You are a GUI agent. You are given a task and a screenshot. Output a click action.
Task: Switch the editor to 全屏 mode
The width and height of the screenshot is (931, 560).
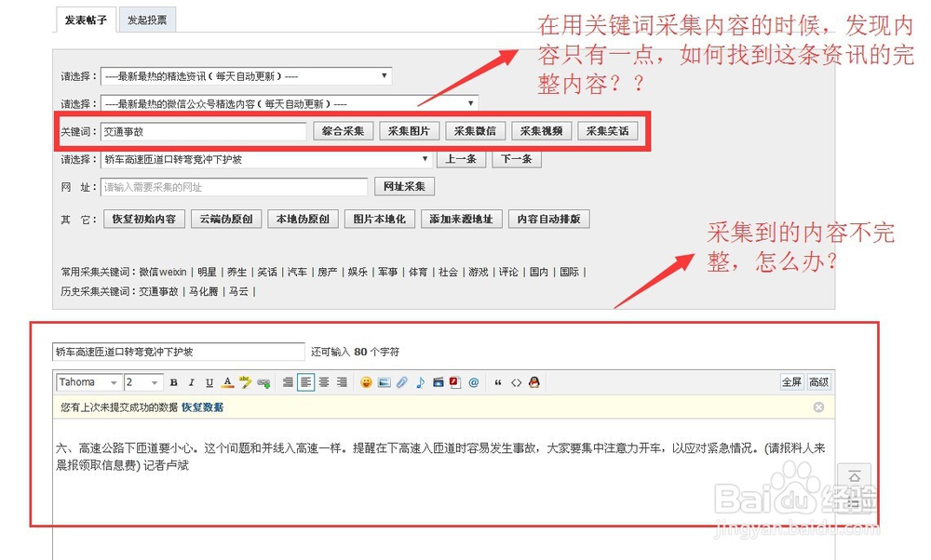pyautogui.click(x=791, y=382)
